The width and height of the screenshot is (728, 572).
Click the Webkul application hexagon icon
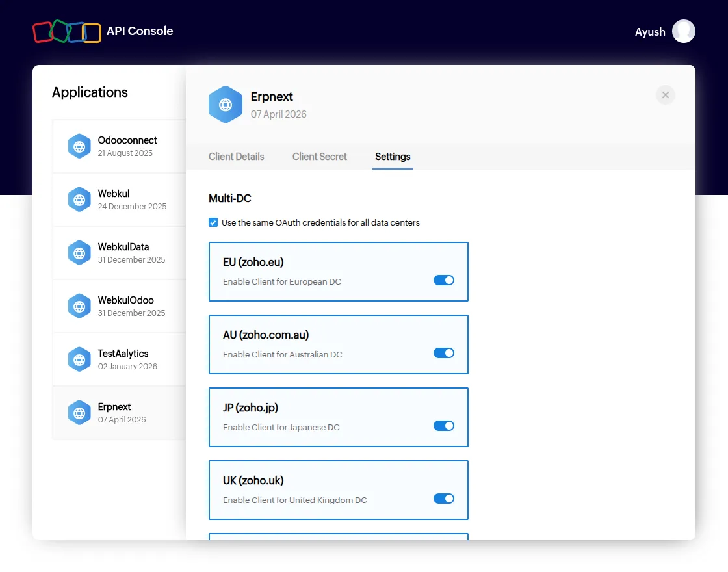(x=79, y=200)
